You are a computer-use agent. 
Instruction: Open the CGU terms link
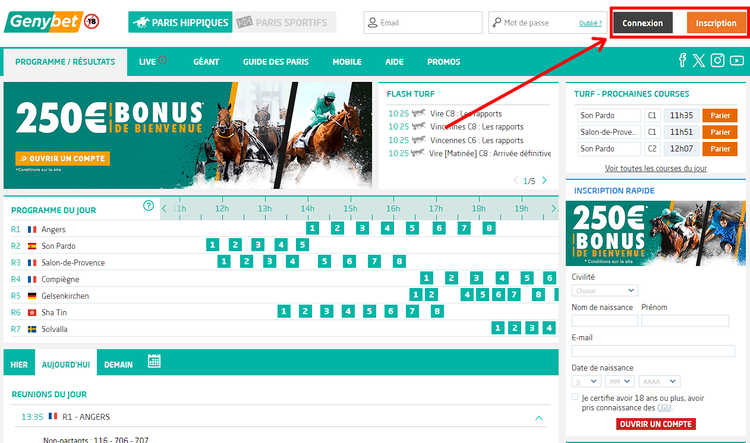(x=664, y=408)
